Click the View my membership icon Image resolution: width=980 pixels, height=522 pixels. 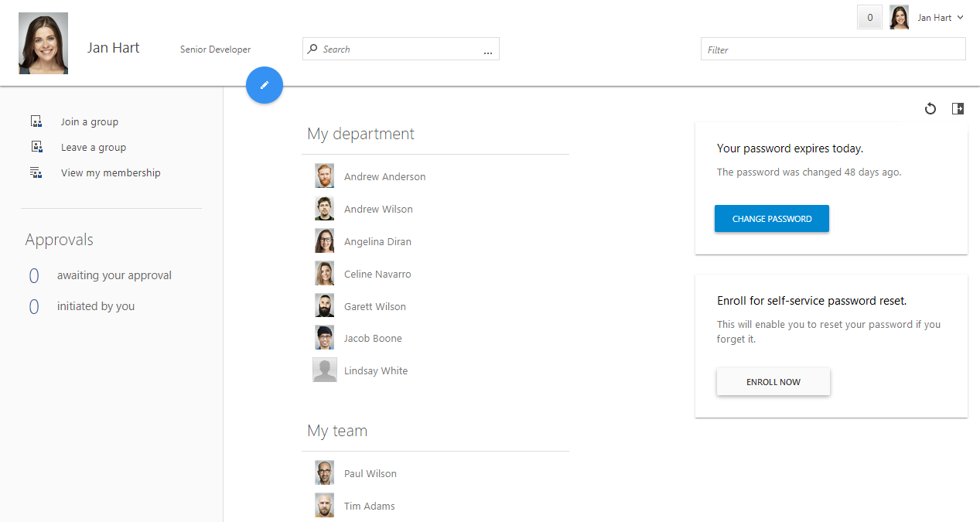click(36, 172)
